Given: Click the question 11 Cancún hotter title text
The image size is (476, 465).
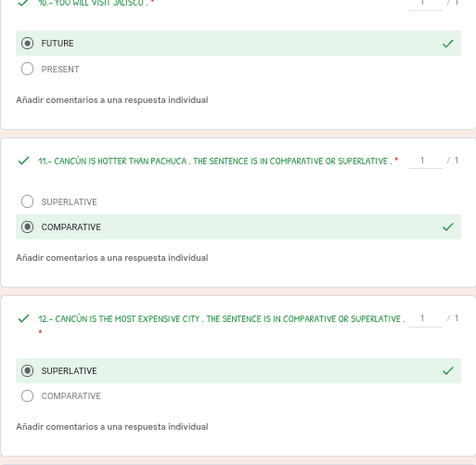Looking at the screenshot, I should pos(215,161).
